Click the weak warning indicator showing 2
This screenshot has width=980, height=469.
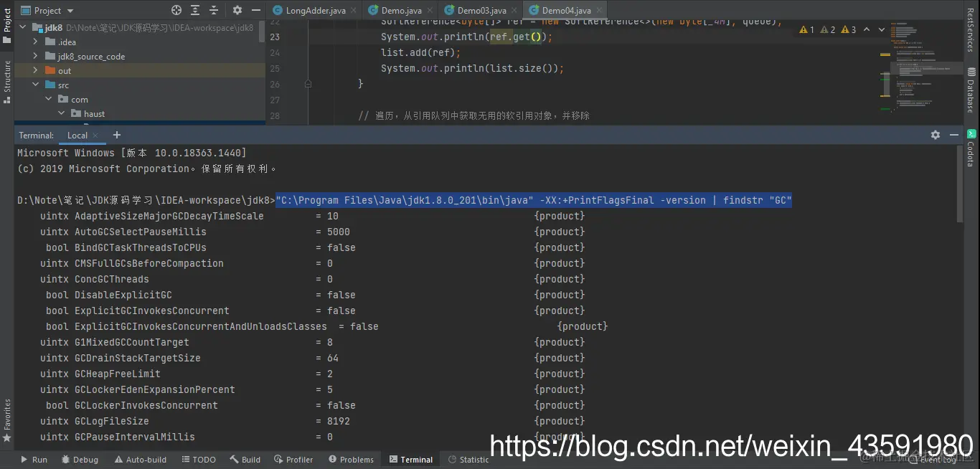coord(828,29)
